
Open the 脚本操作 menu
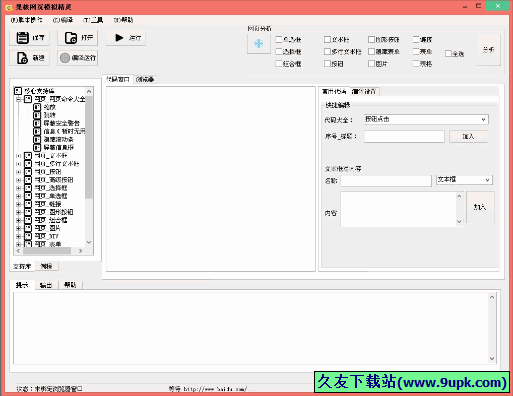point(27,20)
